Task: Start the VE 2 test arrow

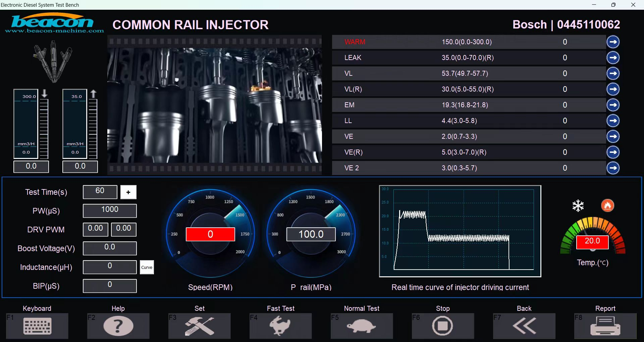Action: [613, 168]
